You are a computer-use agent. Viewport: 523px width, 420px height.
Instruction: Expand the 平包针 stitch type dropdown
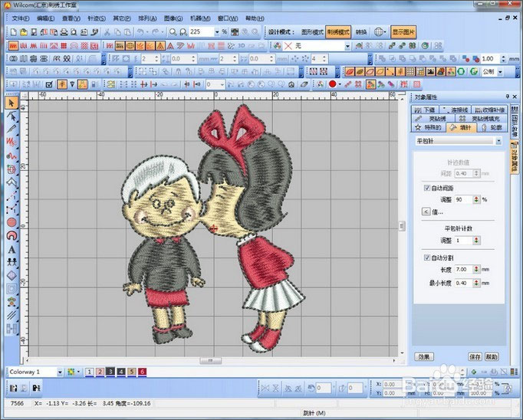(x=498, y=141)
